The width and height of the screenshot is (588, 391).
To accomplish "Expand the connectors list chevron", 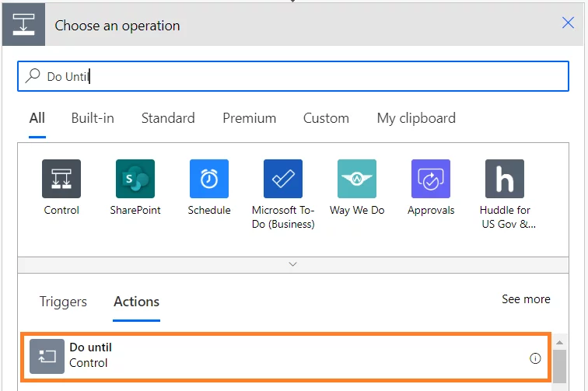I will (293, 264).
